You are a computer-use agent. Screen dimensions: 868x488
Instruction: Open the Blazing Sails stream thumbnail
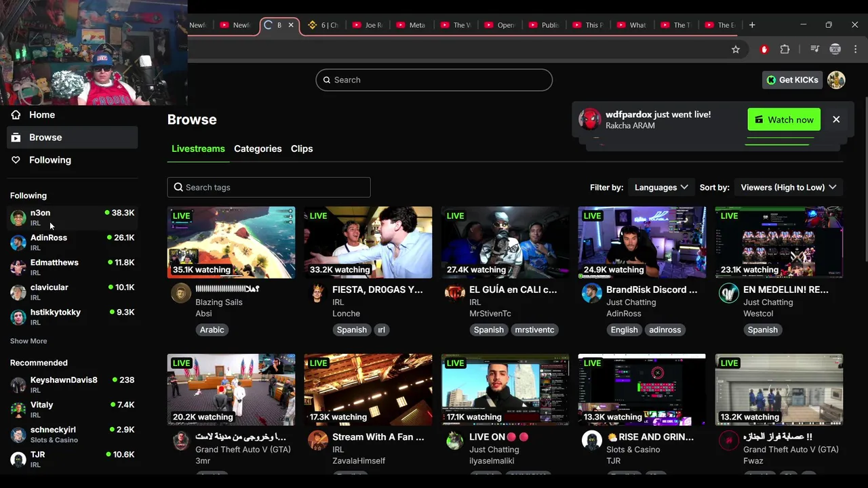coord(231,243)
